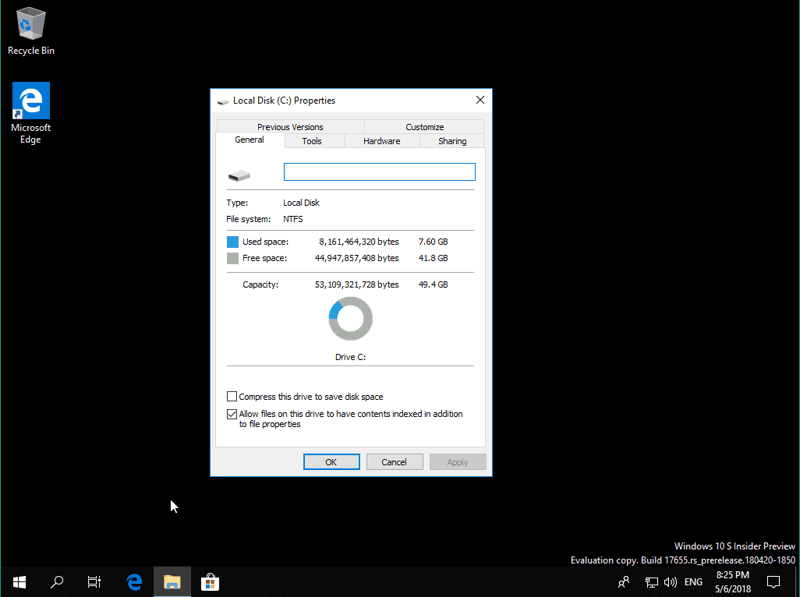This screenshot has height=597, width=800.
Task: Select the Microsoft Edge desktop shortcut
Action: click(31, 113)
